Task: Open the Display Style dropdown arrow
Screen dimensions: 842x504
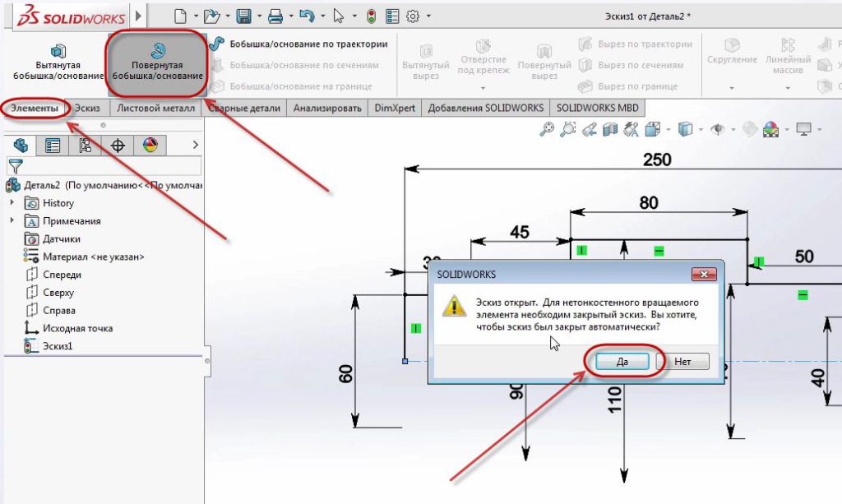Action: click(x=701, y=129)
